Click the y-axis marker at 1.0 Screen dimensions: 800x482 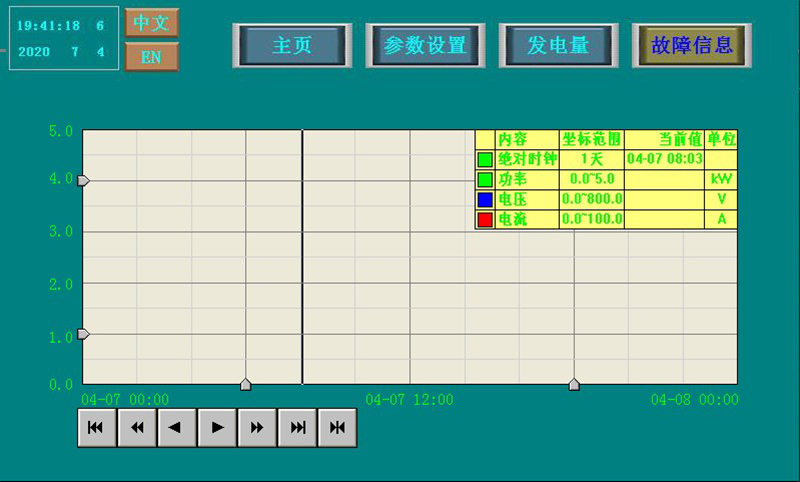point(84,334)
